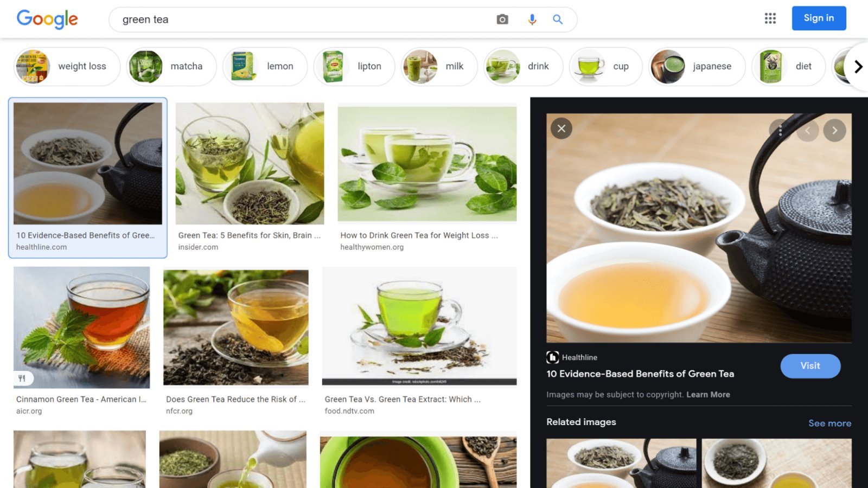Image resolution: width=868 pixels, height=488 pixels.
Task: Open the left related image with black teapot
Action: 621,463
